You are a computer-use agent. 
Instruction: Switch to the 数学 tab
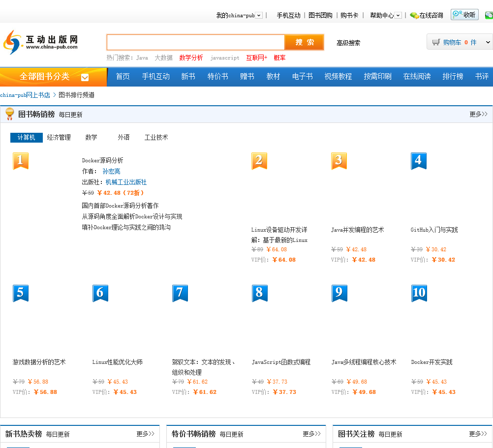(x=91, y=137)
